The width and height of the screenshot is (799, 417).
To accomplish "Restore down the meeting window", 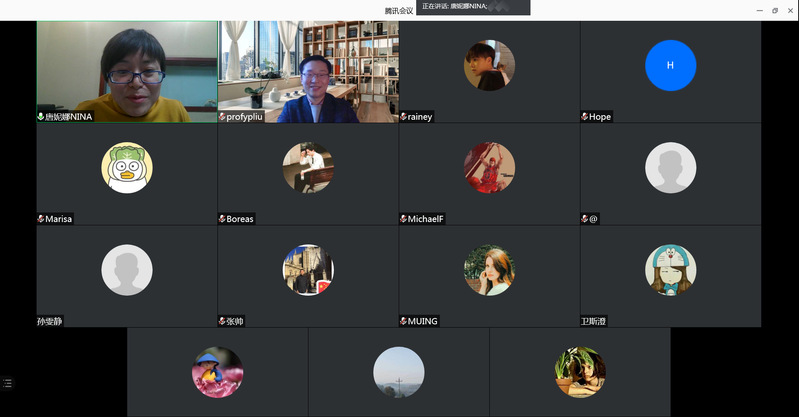I will click(774, 10).
